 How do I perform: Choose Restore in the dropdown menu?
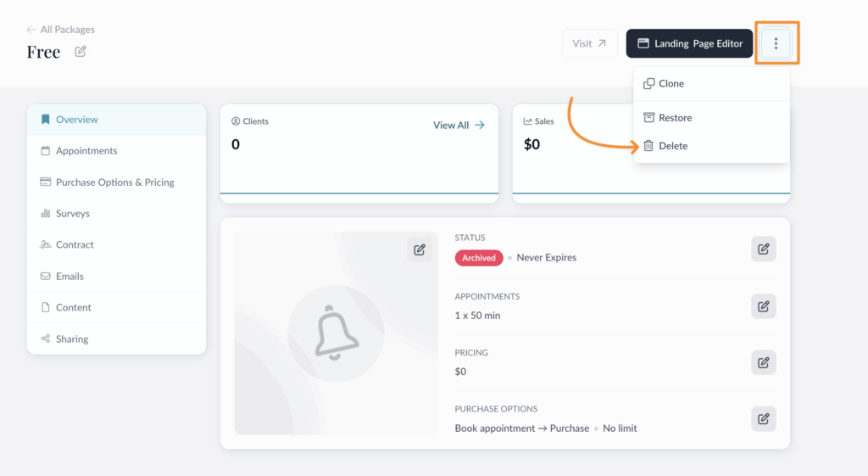[675, 118]
